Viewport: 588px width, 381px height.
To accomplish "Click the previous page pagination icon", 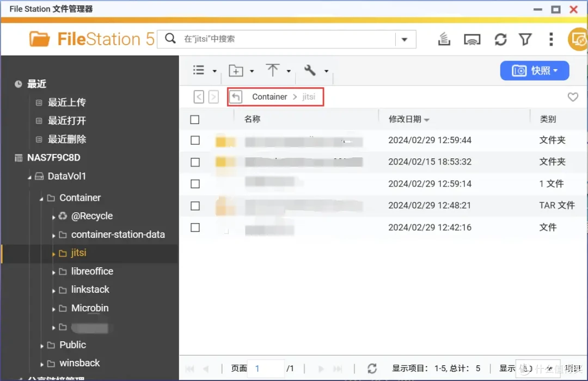I will (205, 369).
